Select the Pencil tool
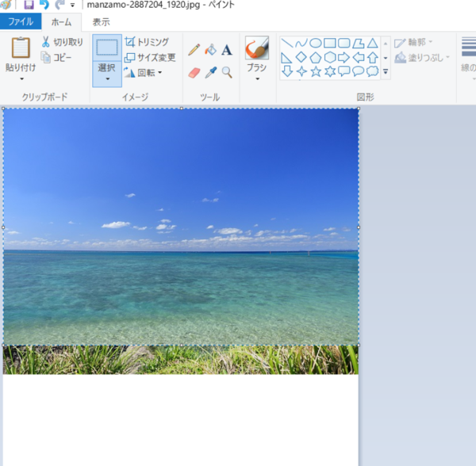The width and height of the screenshot is (476, 466). [x=194, y=49]
